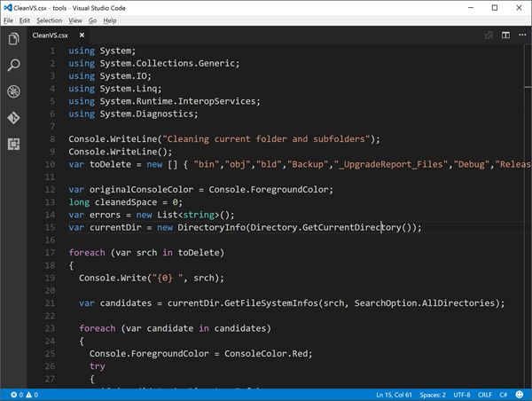
Task: Open the Search view in activity bar
Action: coord(13,65)
